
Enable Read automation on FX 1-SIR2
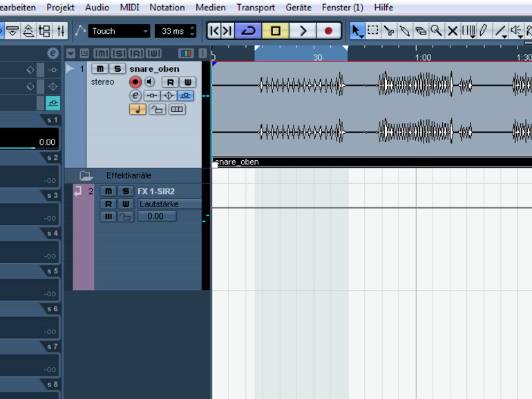108,204
